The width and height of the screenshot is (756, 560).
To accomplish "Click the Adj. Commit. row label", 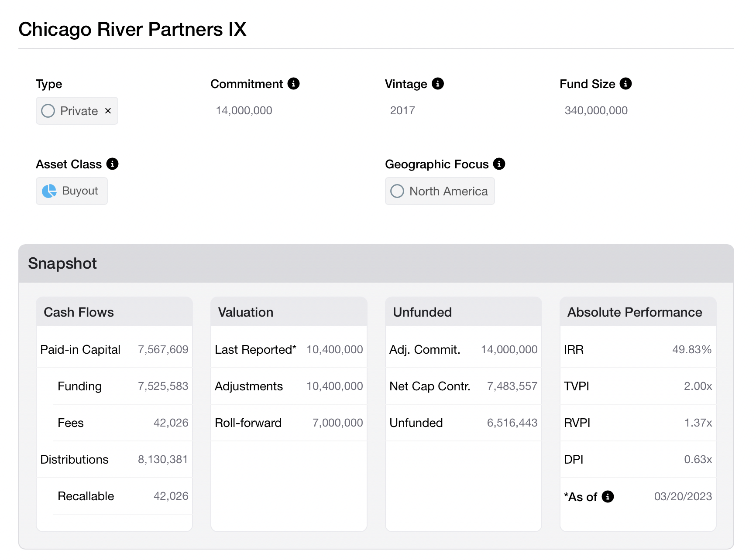I will click(425, 349).
